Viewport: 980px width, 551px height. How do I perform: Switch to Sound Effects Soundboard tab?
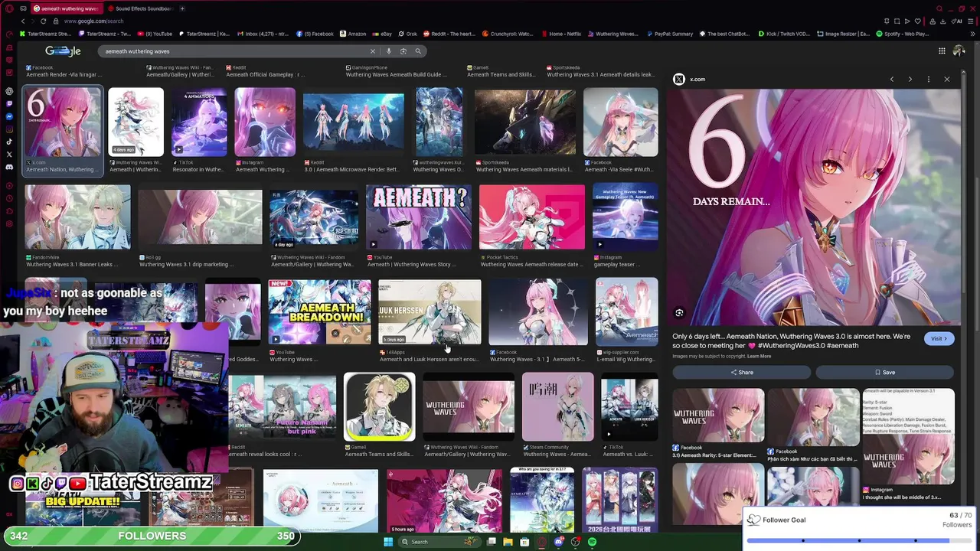coord(139,8)
